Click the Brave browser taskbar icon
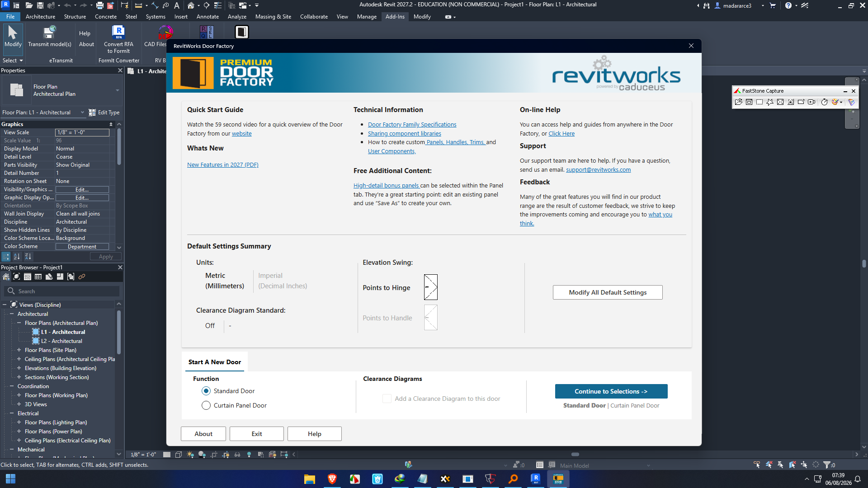Screen dimensions: 868x488 click(x=332, y=479)
